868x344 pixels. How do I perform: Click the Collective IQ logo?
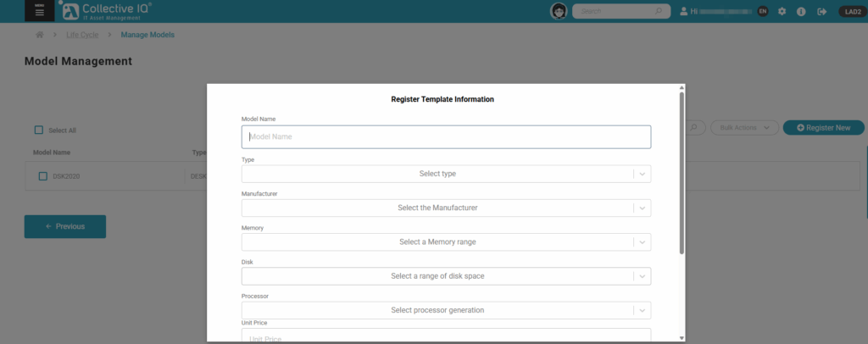105,10
